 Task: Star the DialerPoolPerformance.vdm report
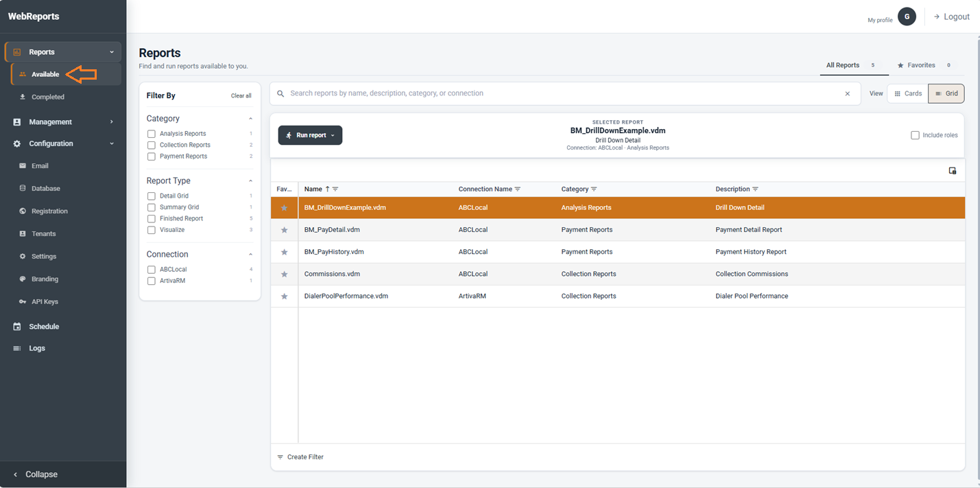pyautogui.click(x=284, y=297)
